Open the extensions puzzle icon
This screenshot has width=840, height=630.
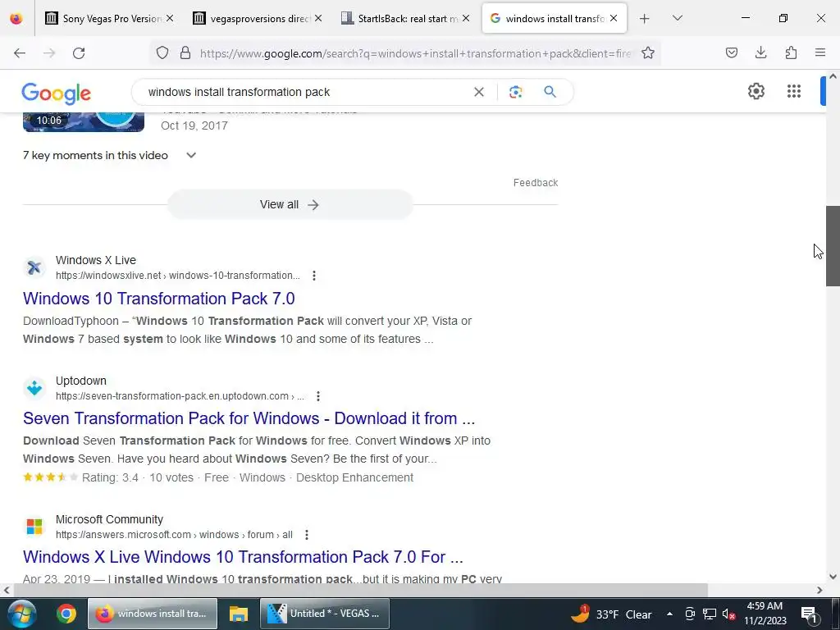791,52
